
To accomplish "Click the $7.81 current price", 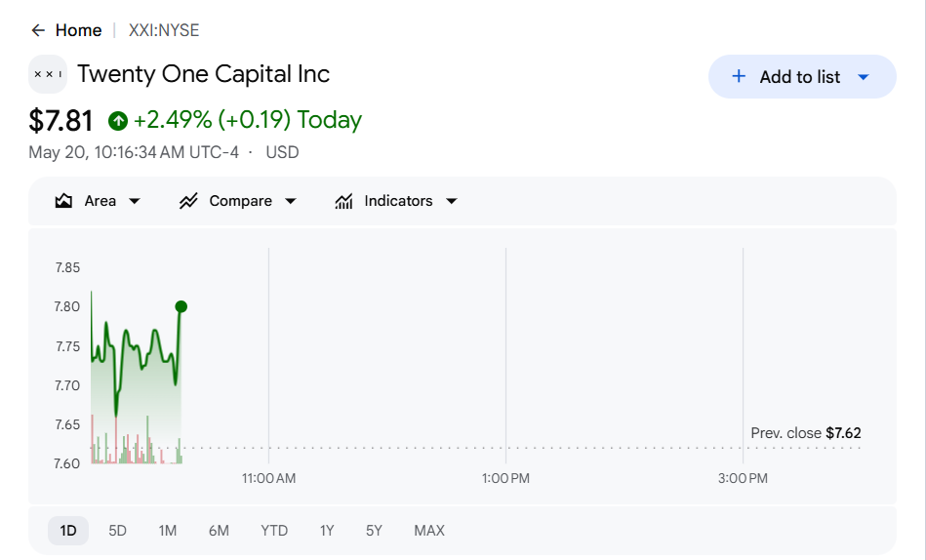I will [x=60, y=120].
